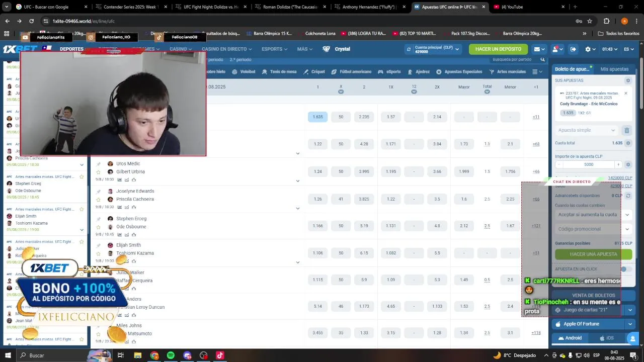
Task: Click the Venta de boletos button
Action: pyautogui.click(x=593, y=296)
